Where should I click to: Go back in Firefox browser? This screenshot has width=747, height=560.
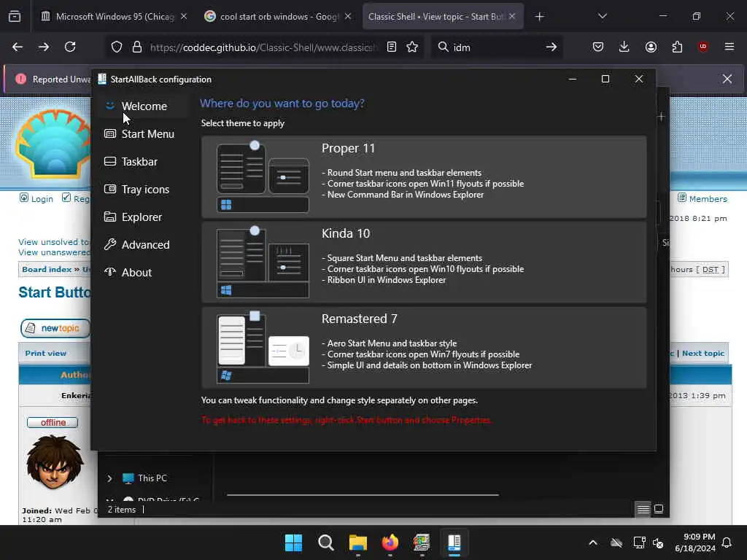point(18,47)
